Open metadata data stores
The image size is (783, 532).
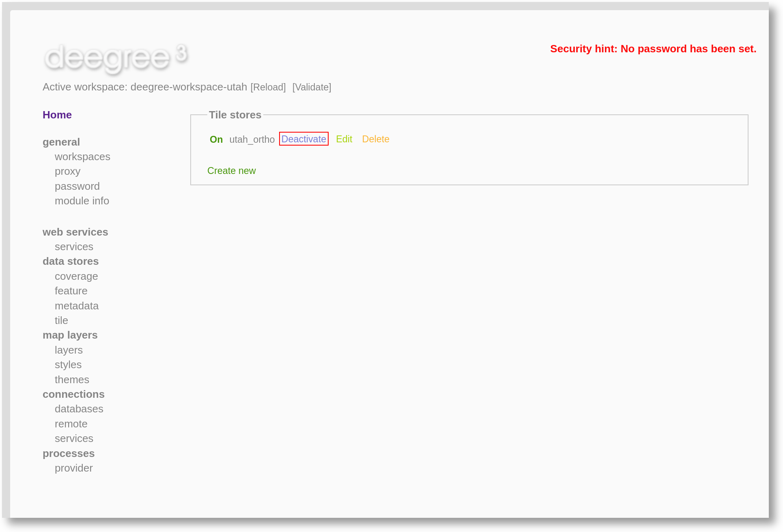77,306
